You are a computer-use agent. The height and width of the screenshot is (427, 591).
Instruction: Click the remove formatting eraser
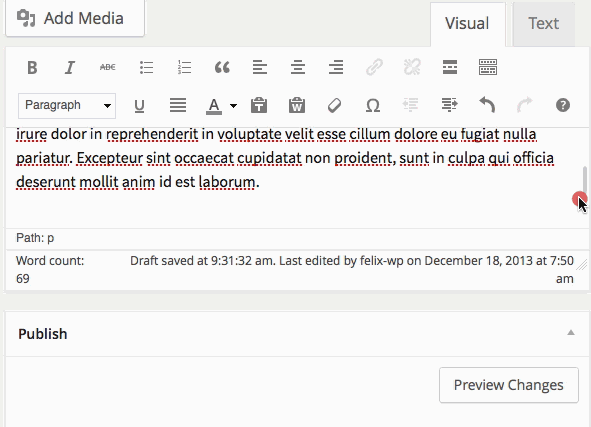(x=335, y=106)
